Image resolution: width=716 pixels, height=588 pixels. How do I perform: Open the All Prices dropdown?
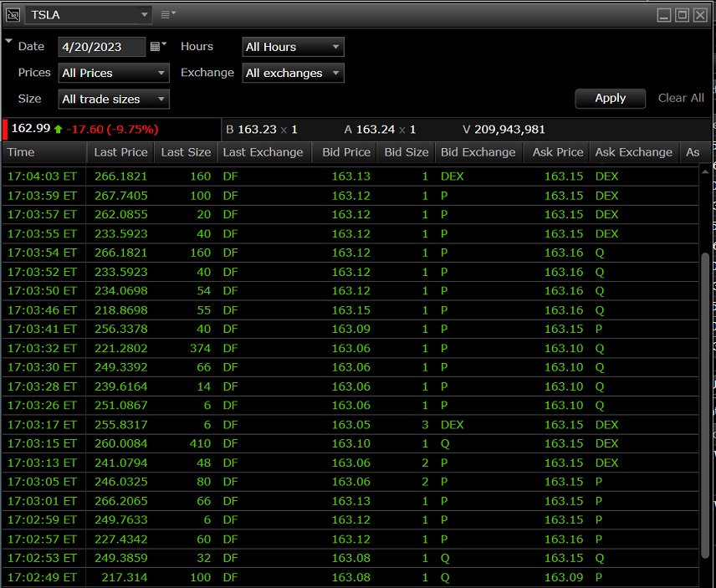pyautogui.click(x=114, y=73)
